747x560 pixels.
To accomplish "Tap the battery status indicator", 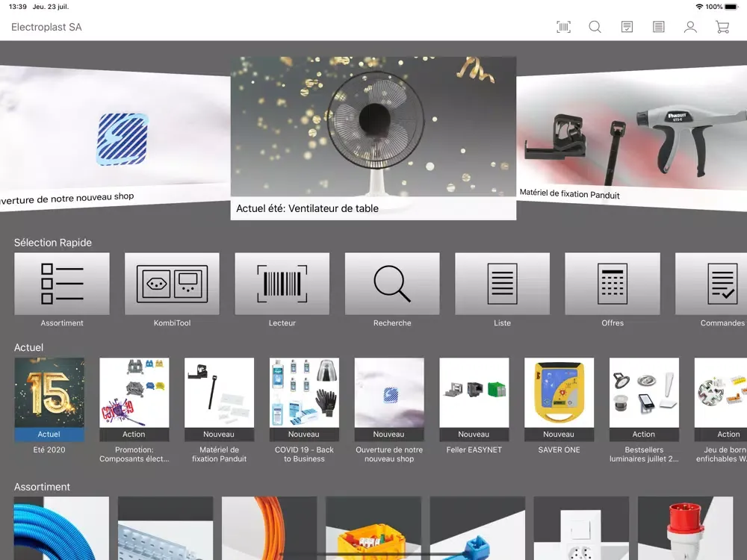I will tap(731, 7).
